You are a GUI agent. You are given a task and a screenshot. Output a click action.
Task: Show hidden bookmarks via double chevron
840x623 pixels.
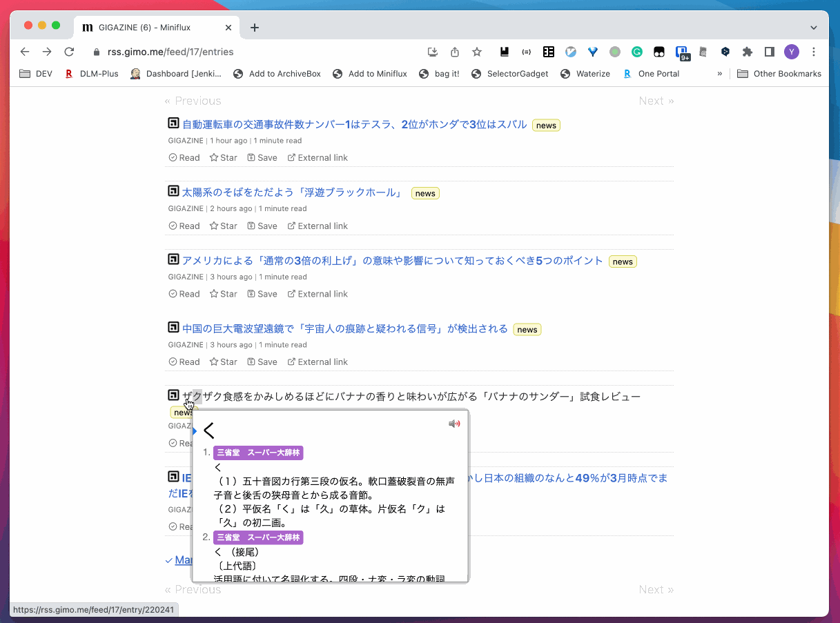(x=720, y=74)
